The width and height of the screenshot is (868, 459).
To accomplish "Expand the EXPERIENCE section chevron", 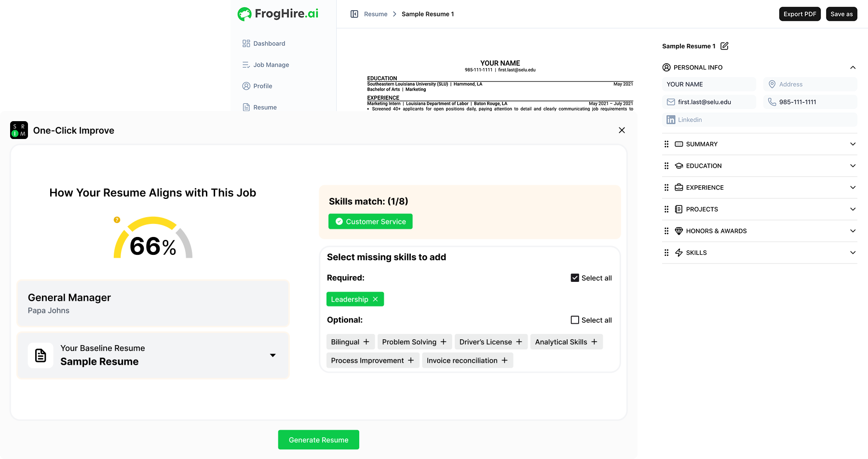I will [853, 187].
